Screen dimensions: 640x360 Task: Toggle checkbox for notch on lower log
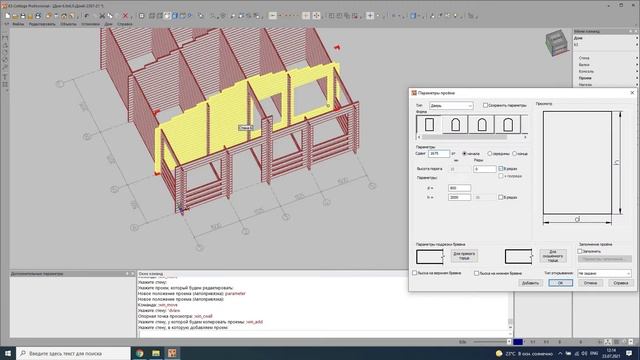coord(476,273)
